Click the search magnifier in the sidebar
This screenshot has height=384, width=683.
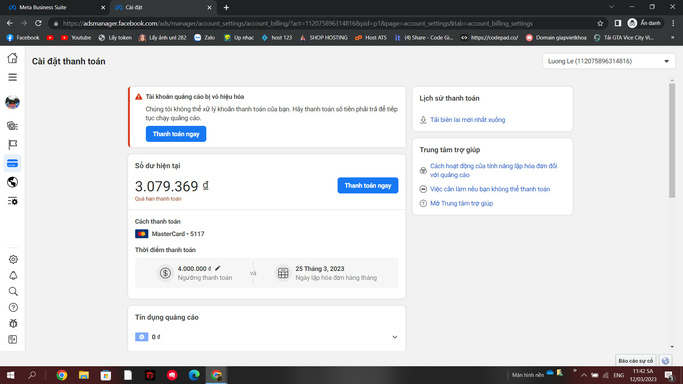tap(13, 291)
